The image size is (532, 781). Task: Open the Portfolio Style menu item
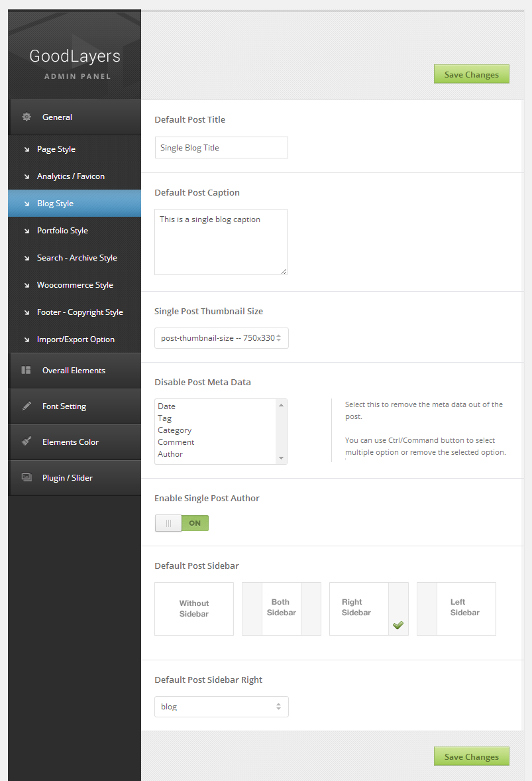62,231
